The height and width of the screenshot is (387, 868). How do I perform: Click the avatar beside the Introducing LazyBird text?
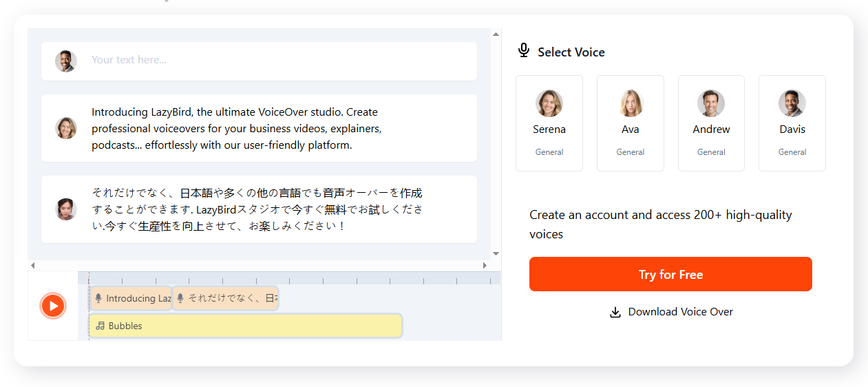(x=66, y=128)
